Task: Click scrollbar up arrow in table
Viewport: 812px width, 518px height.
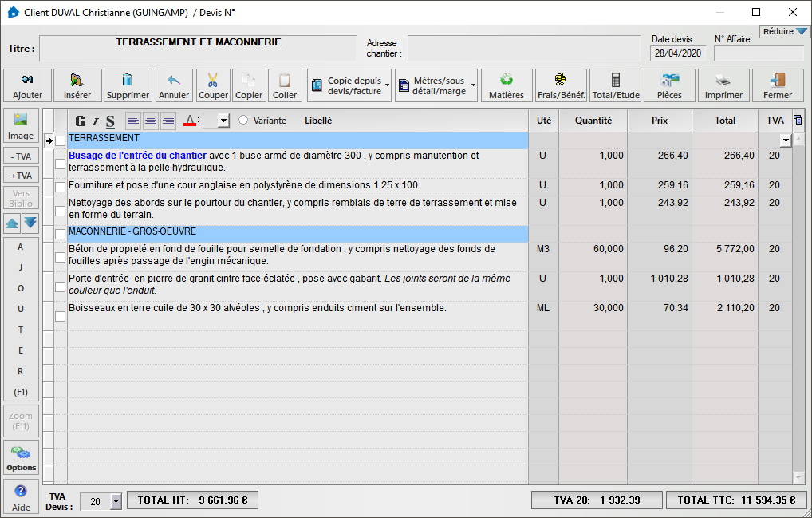Action: (799, 140)
